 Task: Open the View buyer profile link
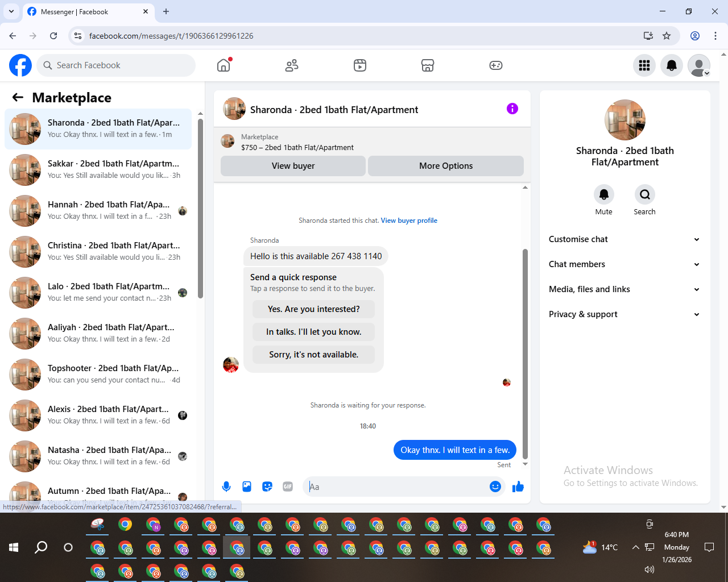409,221
